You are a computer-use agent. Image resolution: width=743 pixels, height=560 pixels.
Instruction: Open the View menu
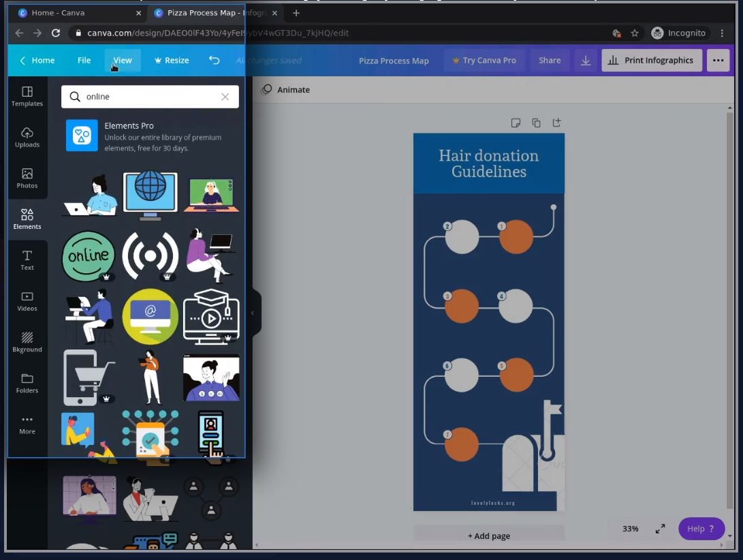pyautogui.click(x=123, y=60)
